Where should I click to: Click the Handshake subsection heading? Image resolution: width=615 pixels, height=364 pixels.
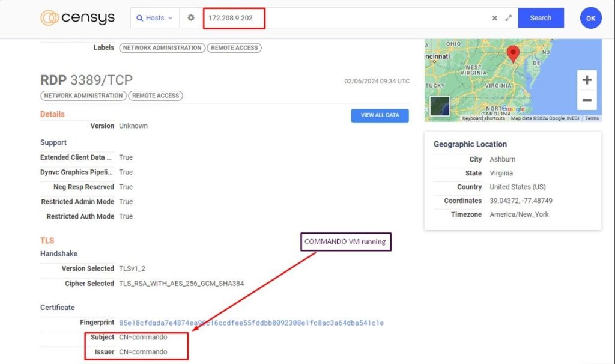click(x=59, y=254)
